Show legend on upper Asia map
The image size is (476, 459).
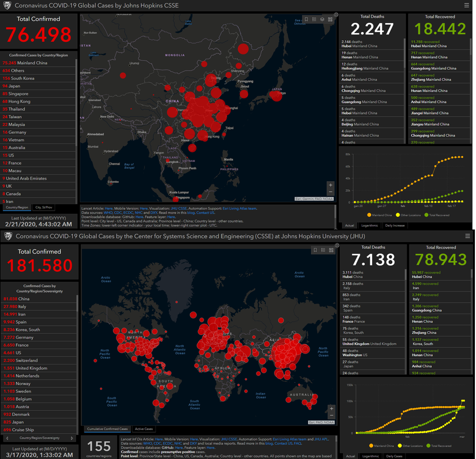[x=314, y=20]
